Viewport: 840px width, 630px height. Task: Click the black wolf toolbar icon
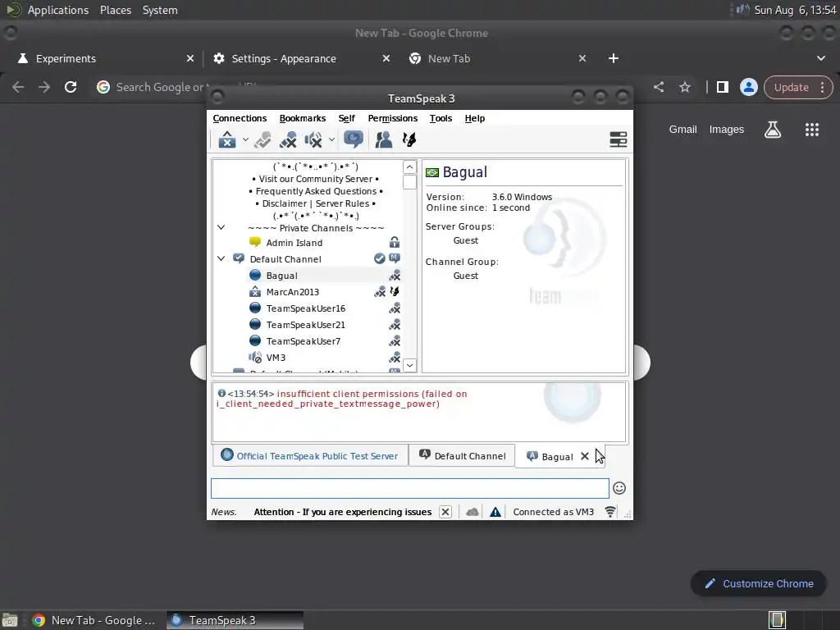(x=409, y=139)
